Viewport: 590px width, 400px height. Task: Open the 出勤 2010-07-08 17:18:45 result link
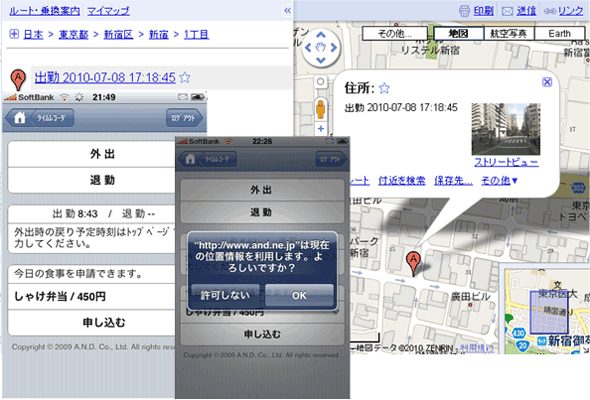pyautogui.click(x=105, y=78)
